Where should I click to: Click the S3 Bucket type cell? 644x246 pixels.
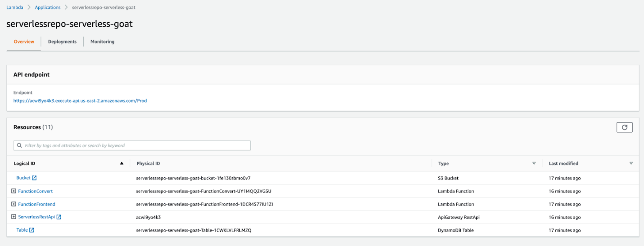click(448, 178)
